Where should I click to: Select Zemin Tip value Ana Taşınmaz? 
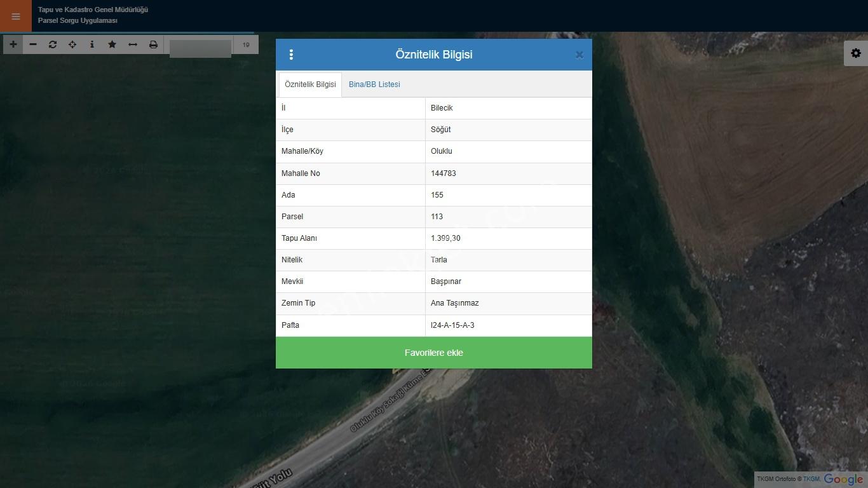[x=455, y=303]
